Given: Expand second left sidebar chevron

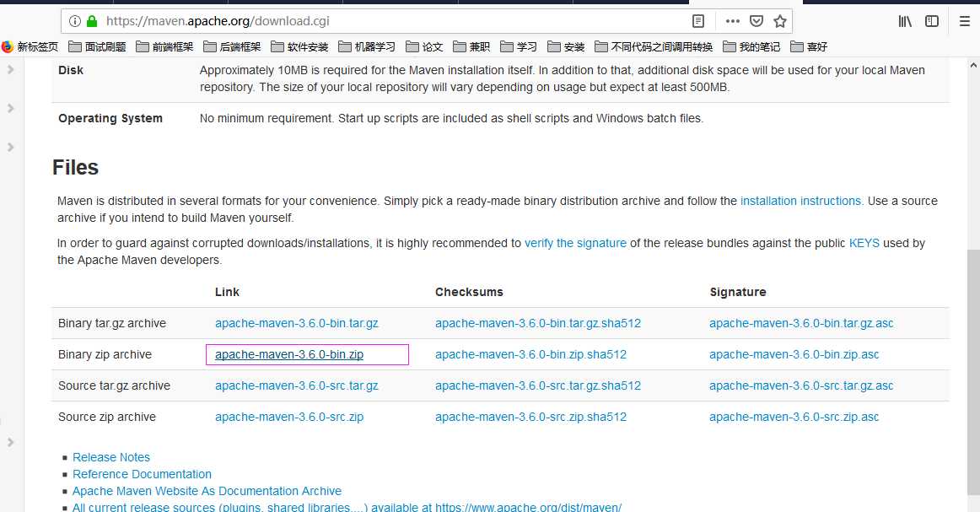Looking at the screenshot, I should (11, 108).
